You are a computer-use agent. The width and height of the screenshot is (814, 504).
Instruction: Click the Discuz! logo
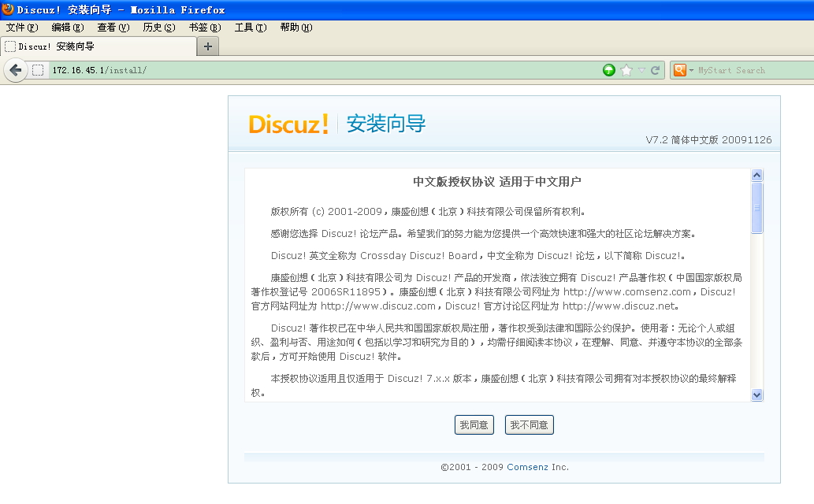(288, 124)
